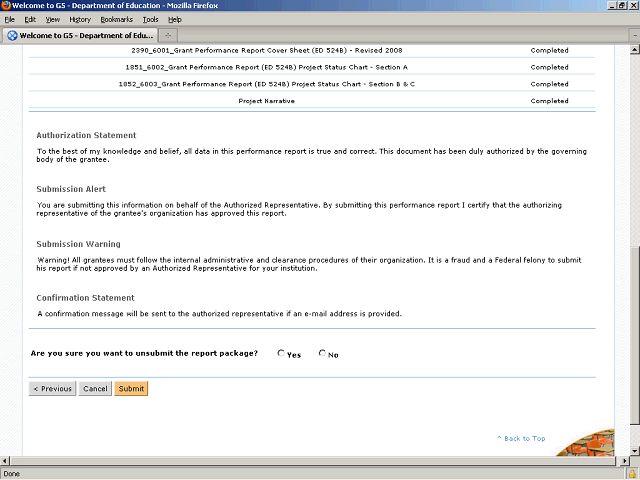Open the Bookmarks menu
The height and width of the screenshot is (480, 640).
pyautogui.click(x=116, y=20)
